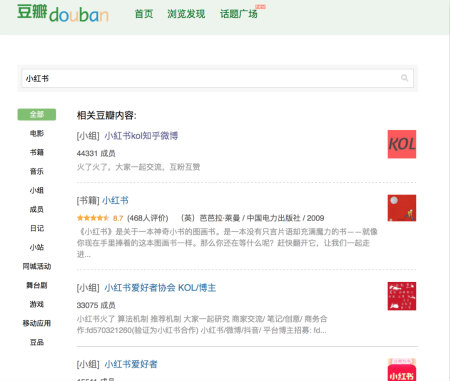450x381 pixels.
Task: Open 话题广场 in top navigation
Action: (x=239, y=14)
